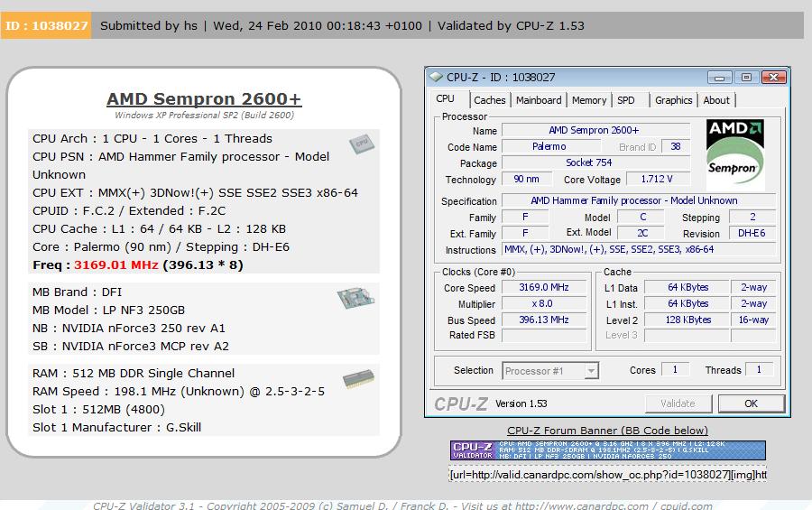Click the Cores count value
The width and height of the screenshot is (812, 510).
click(x=675, y=369)
